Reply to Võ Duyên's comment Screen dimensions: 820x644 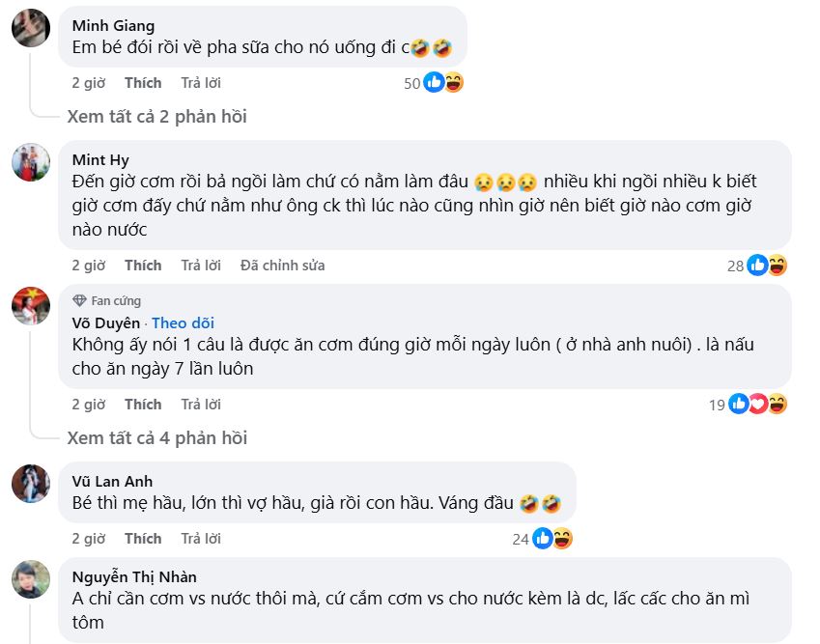201,405
